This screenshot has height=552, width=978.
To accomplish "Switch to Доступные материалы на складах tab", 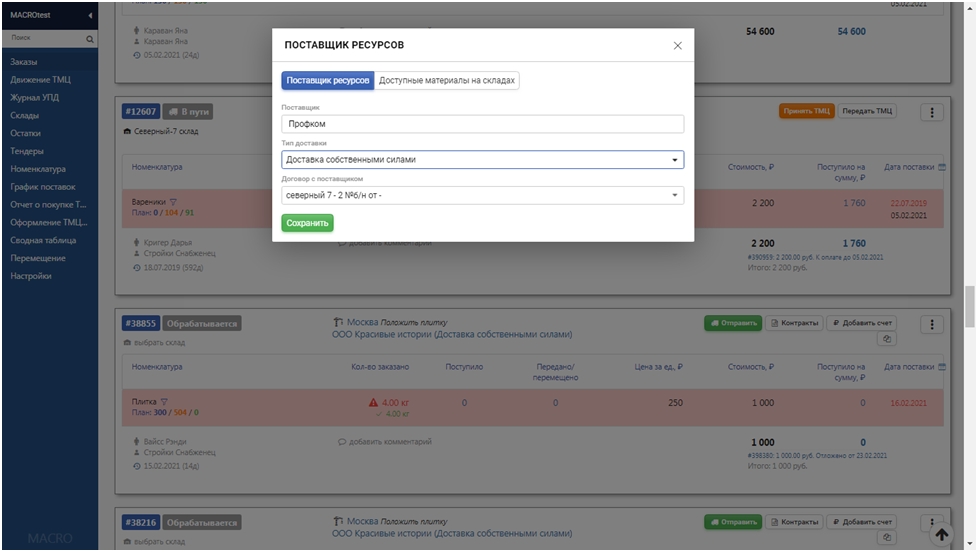I will 447,81.
